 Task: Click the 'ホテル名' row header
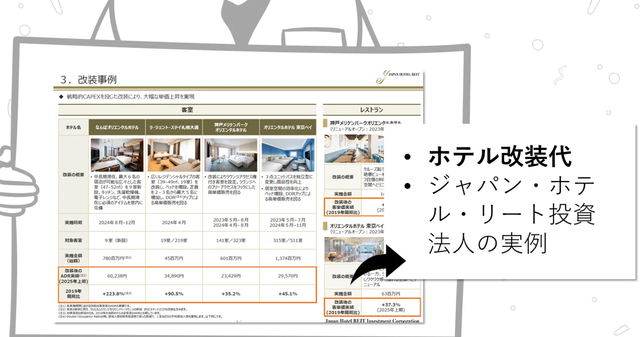click(73, 127)
